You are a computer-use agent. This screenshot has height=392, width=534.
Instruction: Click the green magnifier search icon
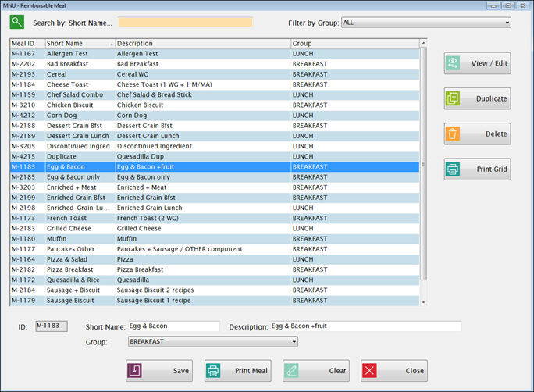pos(16,22)
